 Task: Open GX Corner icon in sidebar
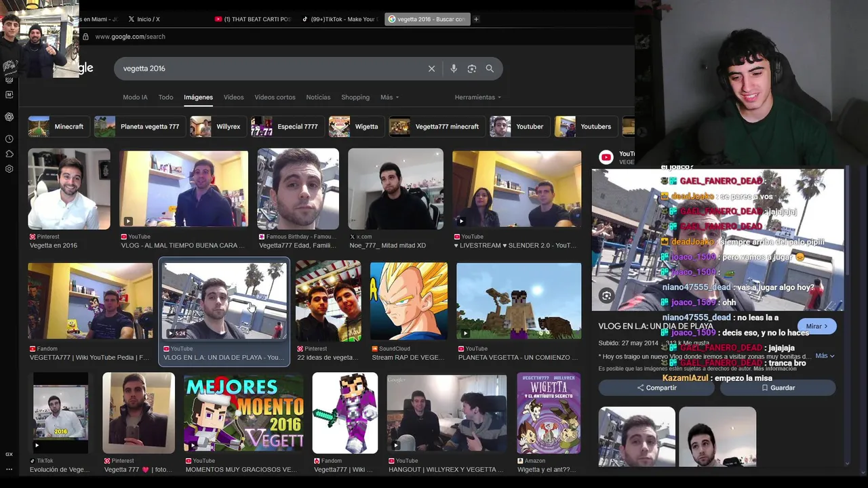point(9,454)
